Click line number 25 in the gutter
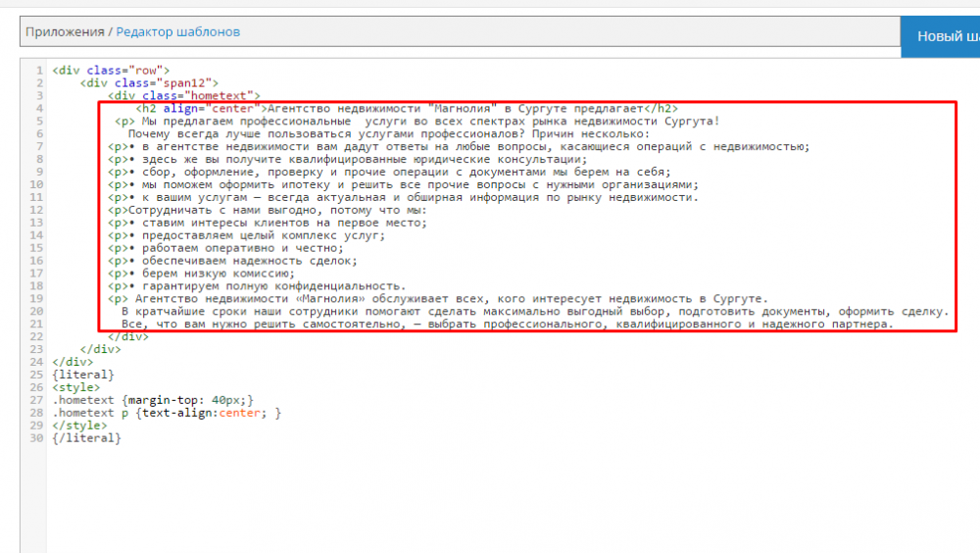The image size is (980, 553). click(36, 375)
